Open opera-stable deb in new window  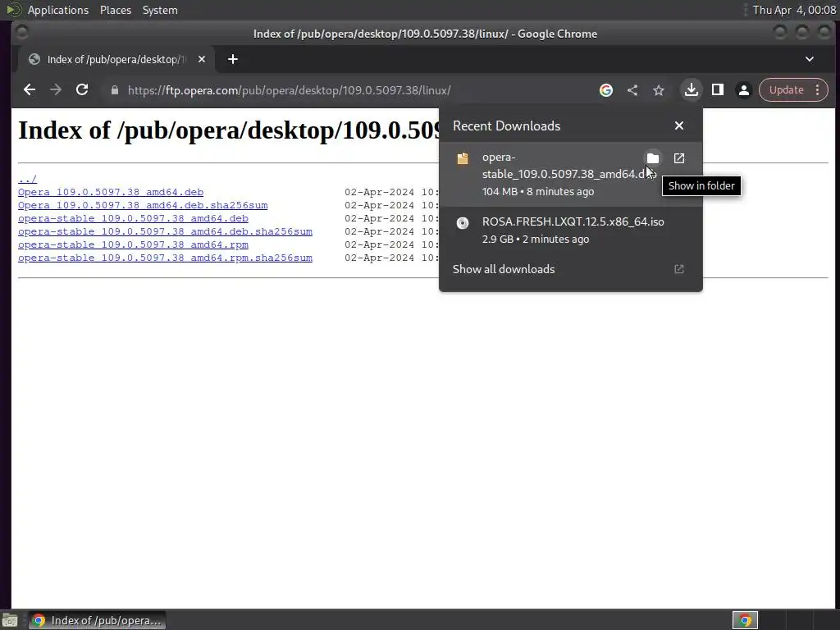[678, 158]
